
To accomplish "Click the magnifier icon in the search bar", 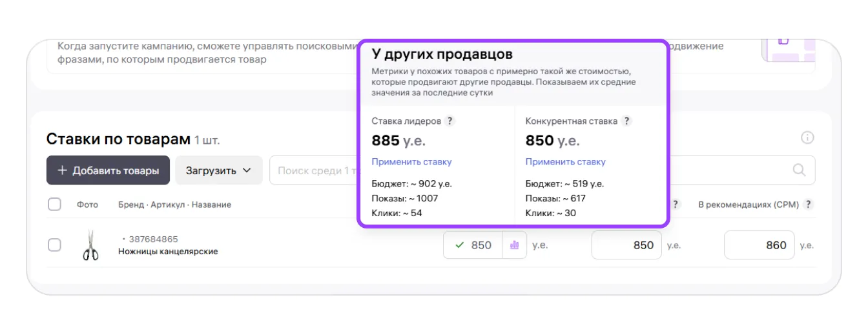I will coord(799,170).
